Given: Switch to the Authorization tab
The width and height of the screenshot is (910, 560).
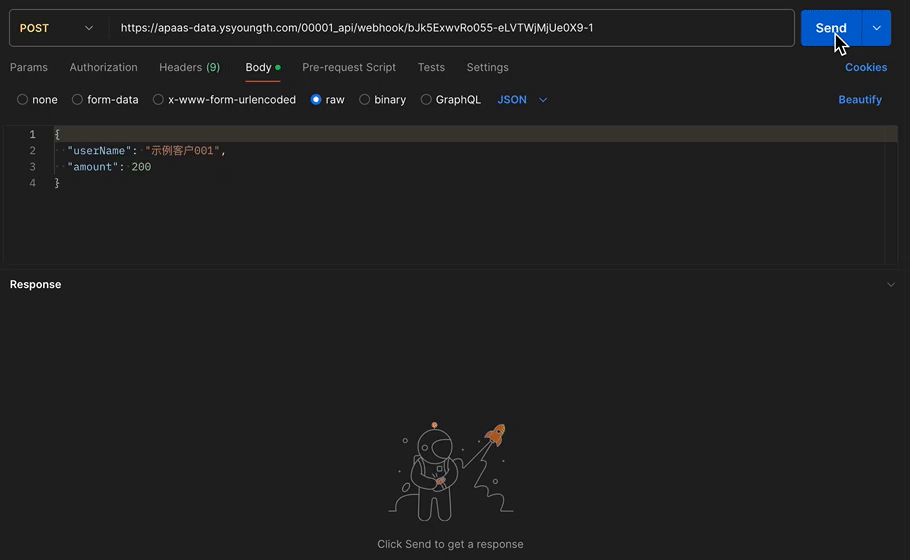Looking at the screenshot, I should click(103, 67).
